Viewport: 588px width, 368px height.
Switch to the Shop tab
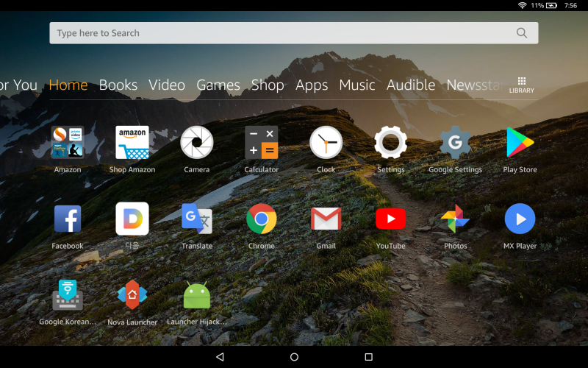pyautogui.click(x=268, y=85)
